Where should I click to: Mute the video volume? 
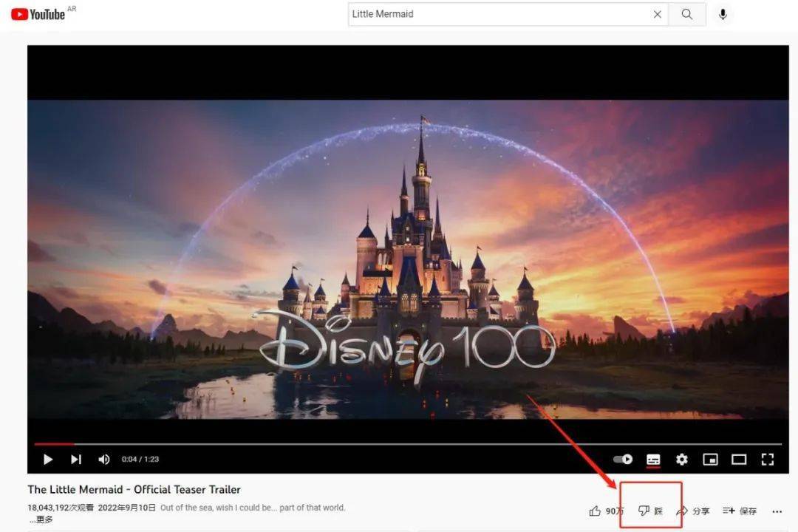104,460
